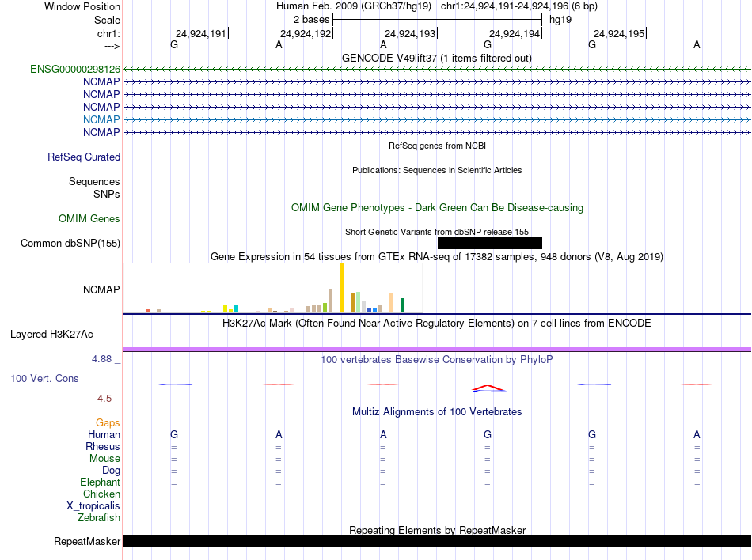Click the 100 Vert. Cons label
This screenshot has width=752, height=560.
44,378
